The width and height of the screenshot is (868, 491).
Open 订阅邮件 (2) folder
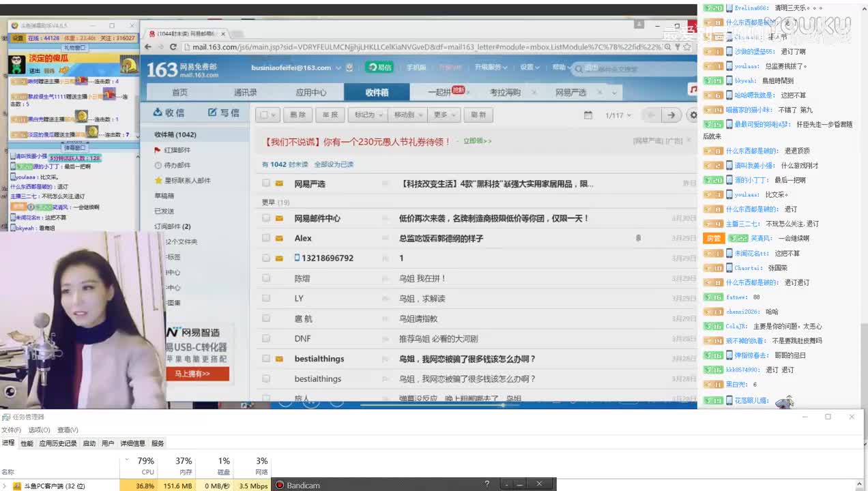[173, 226]
